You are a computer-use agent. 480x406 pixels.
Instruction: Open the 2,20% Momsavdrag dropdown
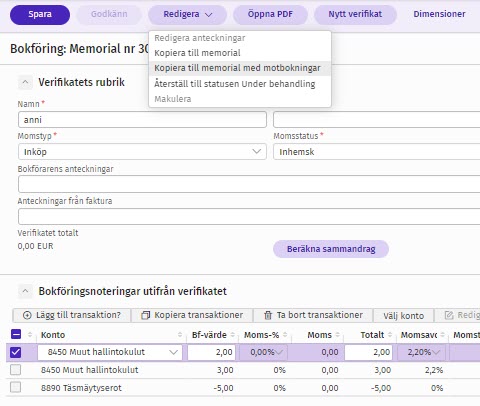click(422, 352)
